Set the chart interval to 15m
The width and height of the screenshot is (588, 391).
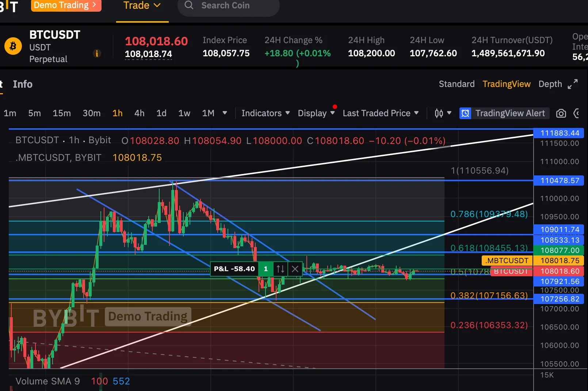coord(62,113)
